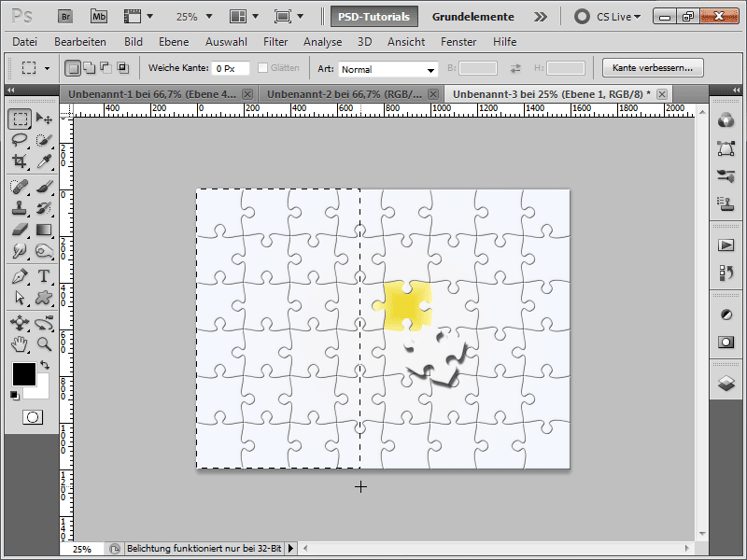This screenshot has height=560, width=747.
Task: Expand the right panel dock arrows
Action: 737,90
